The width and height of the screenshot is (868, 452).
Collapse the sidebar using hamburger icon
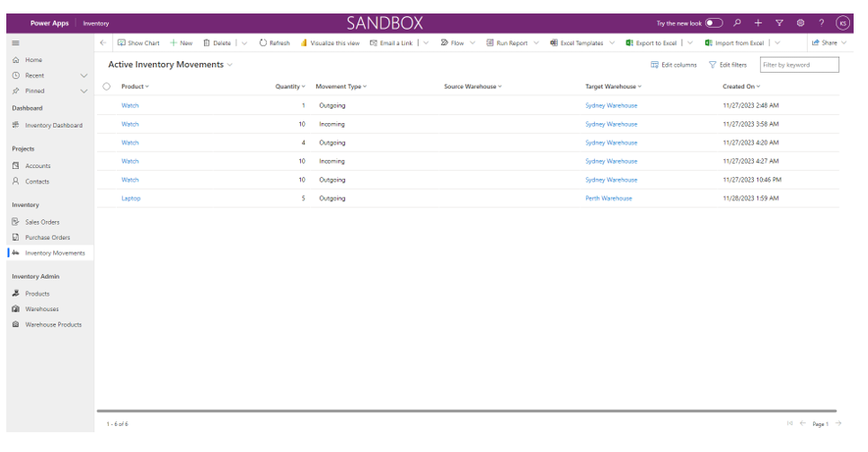pyautogui.click(x=15, y=43)
